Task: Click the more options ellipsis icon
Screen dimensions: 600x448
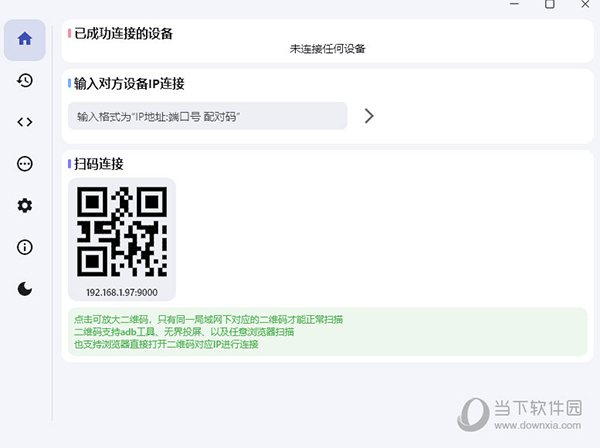Action: point(25,164)
